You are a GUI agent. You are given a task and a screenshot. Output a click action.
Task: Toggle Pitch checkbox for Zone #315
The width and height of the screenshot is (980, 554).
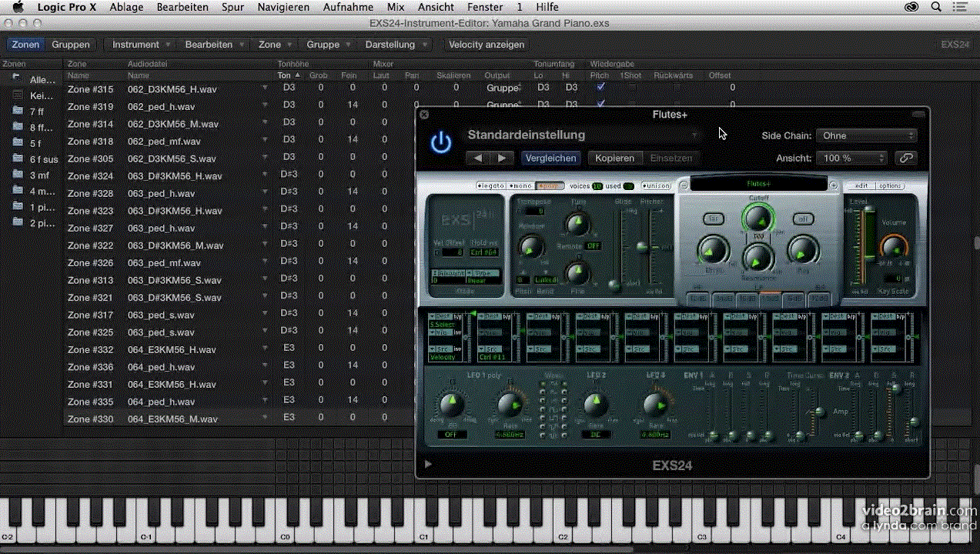click(x=600, y=88)
